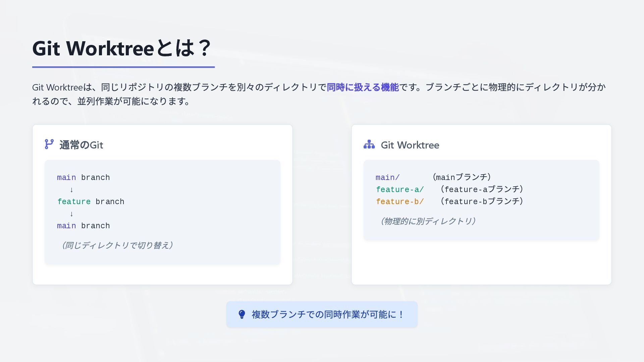Click the note 同じディレクトリで切り替え
The image size is (644, 362).
[x=117, y=245]
